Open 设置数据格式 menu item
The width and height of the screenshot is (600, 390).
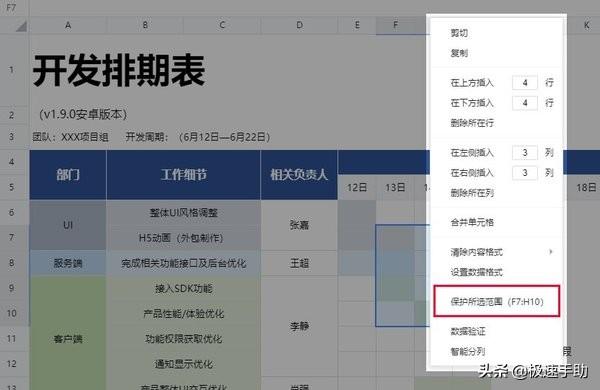[476, 272]
